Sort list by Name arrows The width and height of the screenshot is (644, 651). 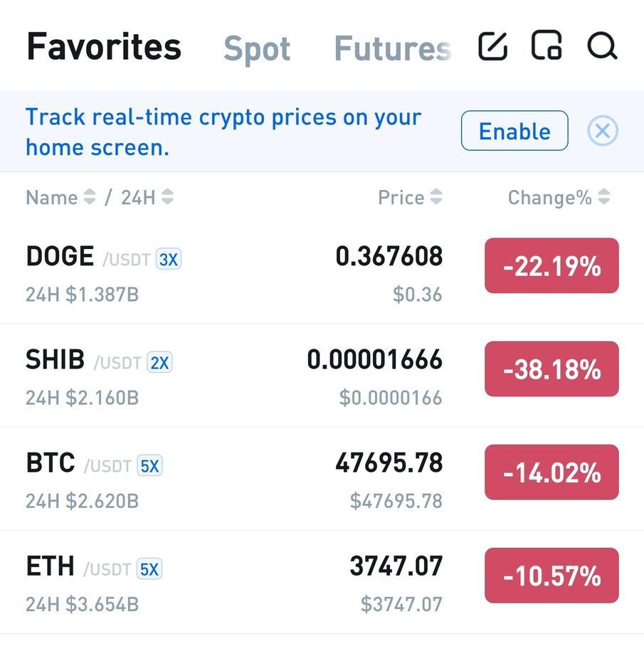tap(90, 197)
